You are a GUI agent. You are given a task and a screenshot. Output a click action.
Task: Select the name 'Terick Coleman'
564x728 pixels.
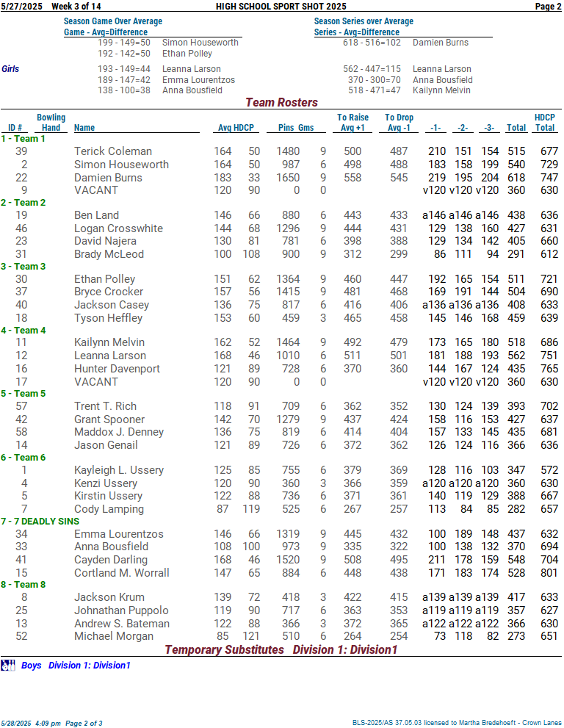click(113, 151)
